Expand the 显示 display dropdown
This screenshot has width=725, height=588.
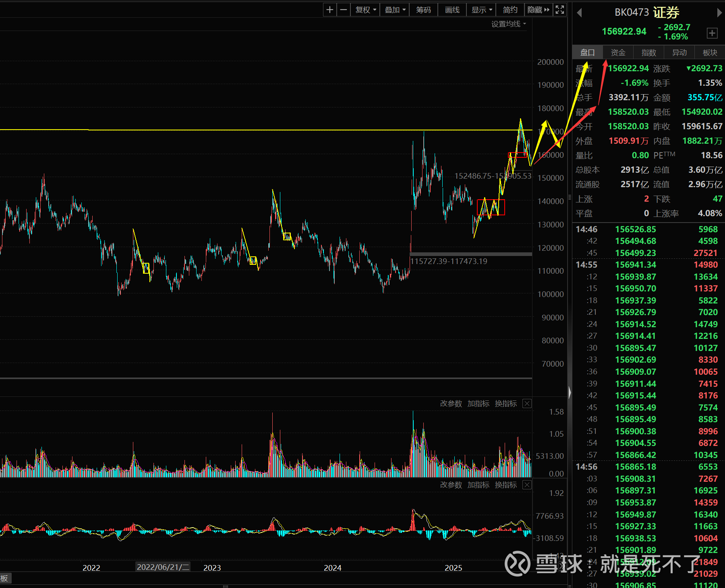tap(482, 10)
